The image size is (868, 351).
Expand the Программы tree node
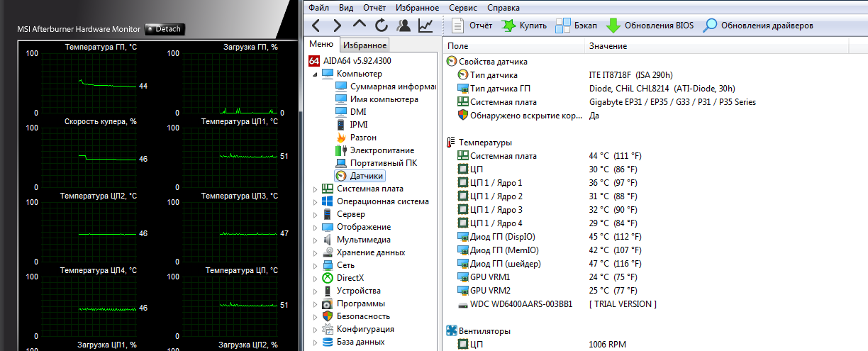(316, 303)
